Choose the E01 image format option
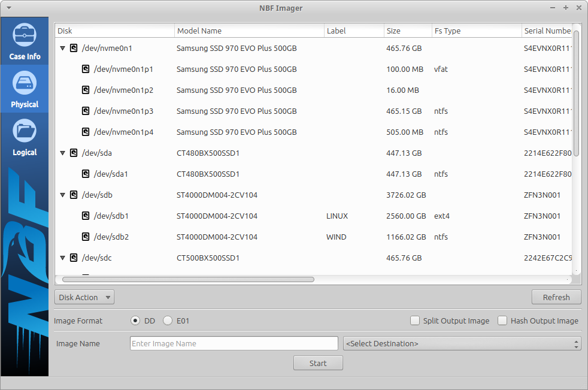 [x=168, y=321]
